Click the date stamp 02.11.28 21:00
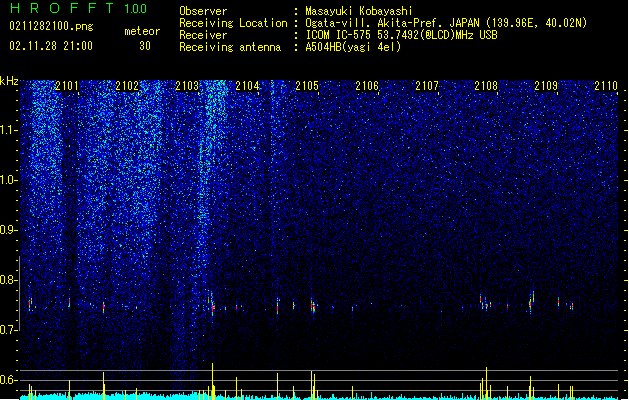The height and width of the screenshot is (400, 629). click(x=51, y=46)
